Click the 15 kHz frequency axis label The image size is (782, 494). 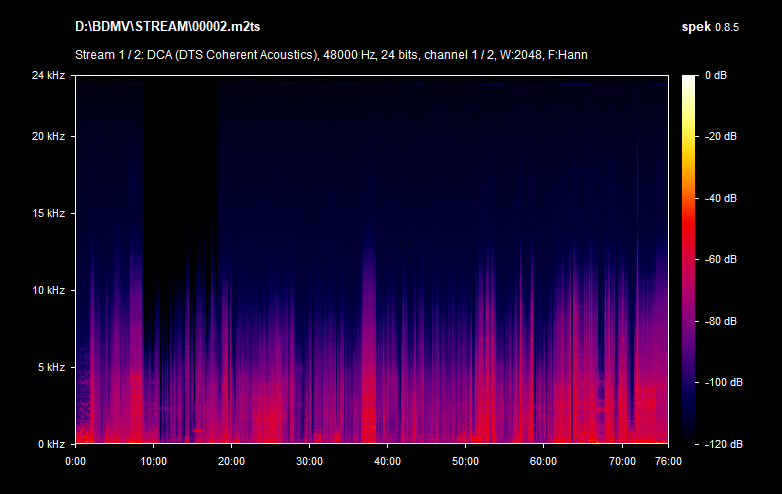pyautogui.click(x=48, y=213)
